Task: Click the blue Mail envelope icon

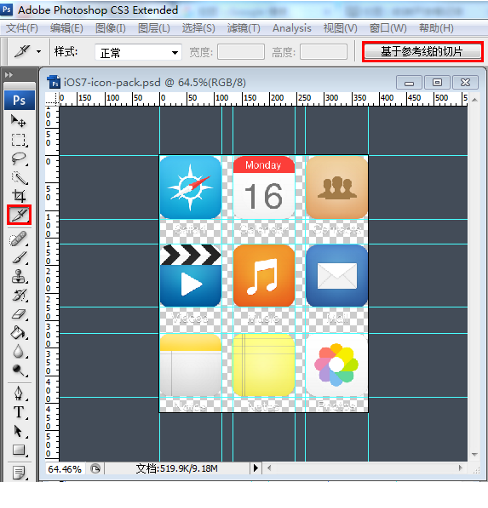Action: coord(337,276)
